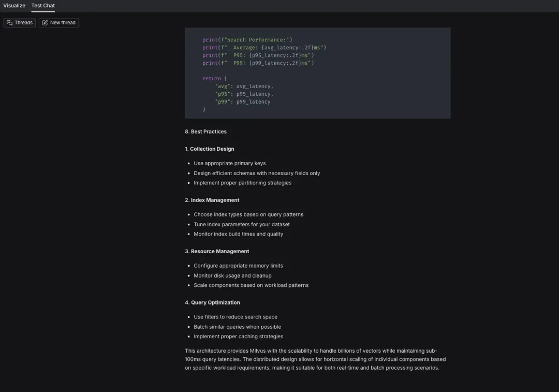The height and width of the screenshot is (392, 559).
Task: Click the closing Milvus architecture summary paragraph
Action: point(315,359)
